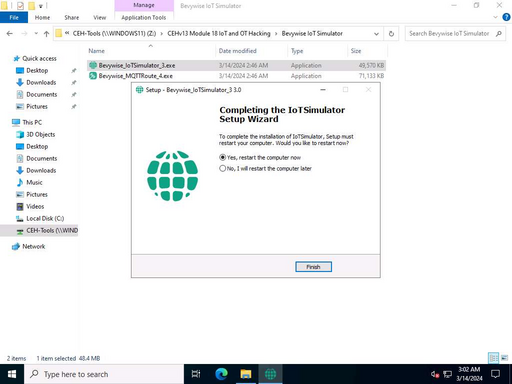Screen dimensions: 512x384
Task: Select Bevywise_MQTTRoute_4.exe file
Action: [236, 76]
